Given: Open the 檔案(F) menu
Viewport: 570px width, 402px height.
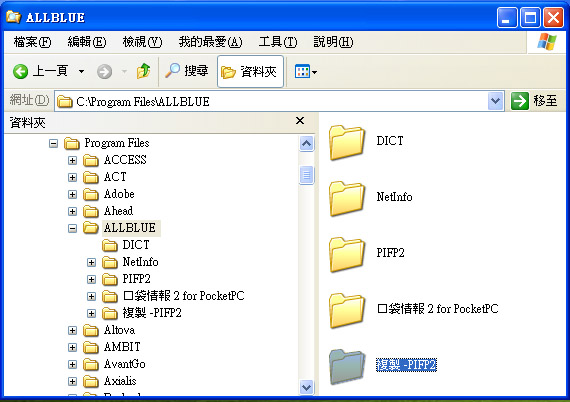Looking at the screenshot, I should 32,42.
